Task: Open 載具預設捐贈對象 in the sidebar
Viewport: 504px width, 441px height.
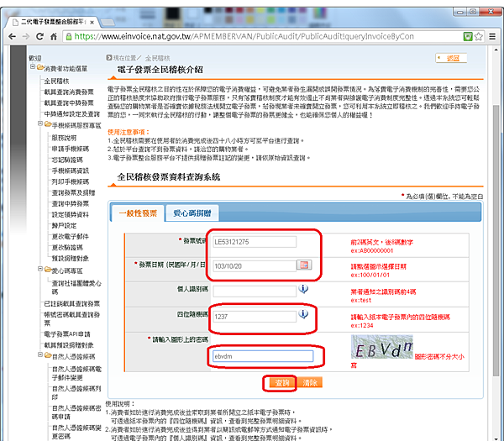Action: click(x=69, y=345)
